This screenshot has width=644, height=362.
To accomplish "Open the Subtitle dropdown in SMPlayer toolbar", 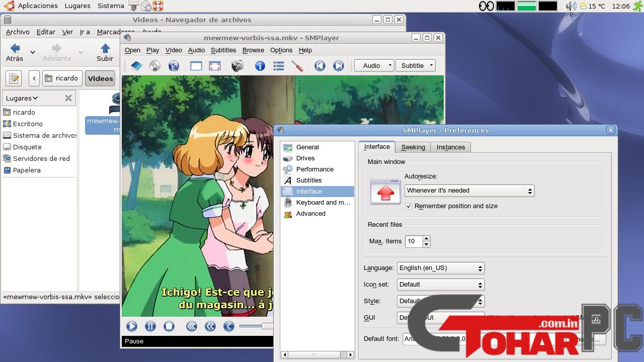I will [415, 66].
